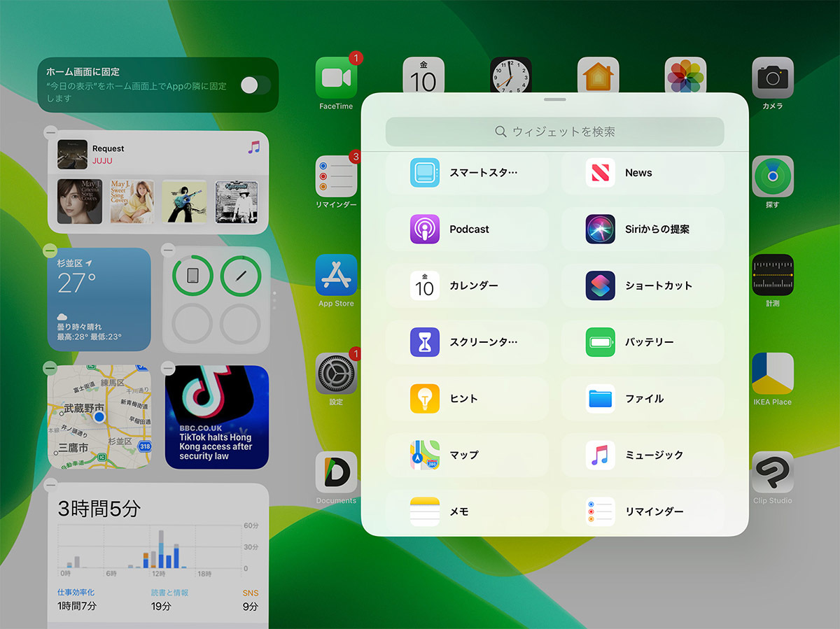Tap the 読書と情報 category label
The image size is (840, 629).
170,593
